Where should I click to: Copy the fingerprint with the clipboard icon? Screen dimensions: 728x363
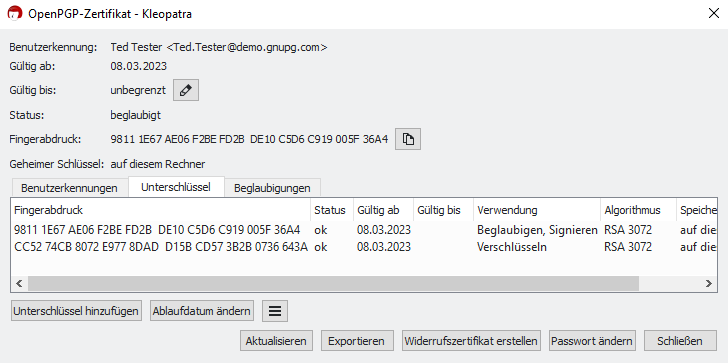pyautogui.click(x=408, y=139)
